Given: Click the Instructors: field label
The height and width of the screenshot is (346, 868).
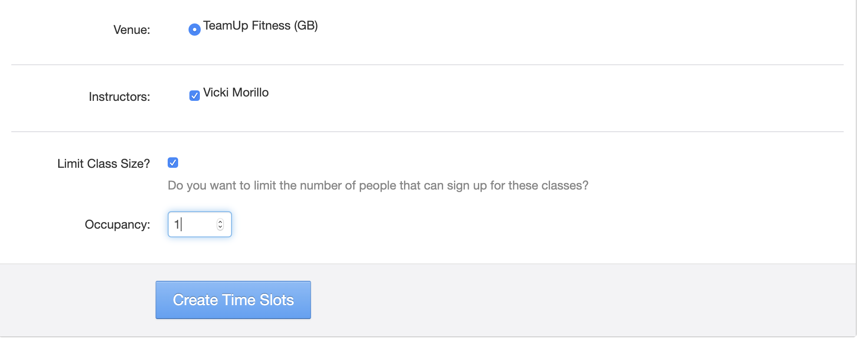Looking at the screenshot, I should tap(119, 96).
